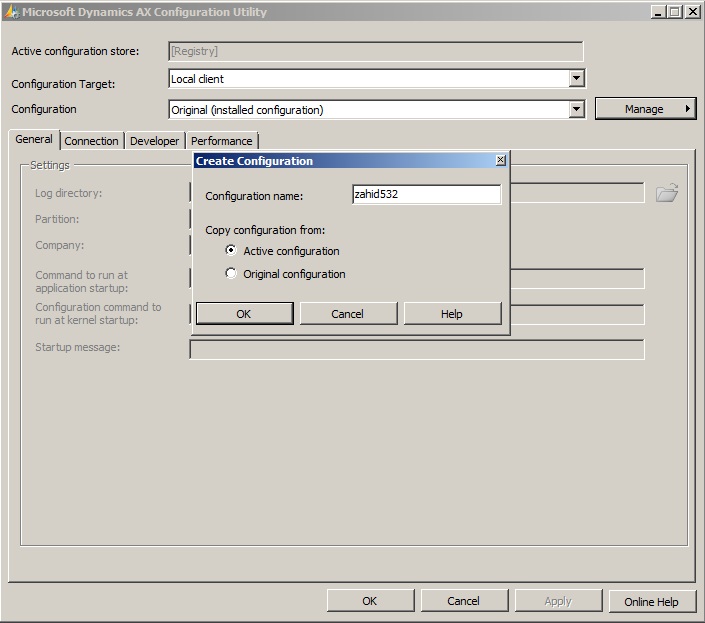Close the Configuration Utility window
This screenshot has width=705, height=623.
(692, 12)
